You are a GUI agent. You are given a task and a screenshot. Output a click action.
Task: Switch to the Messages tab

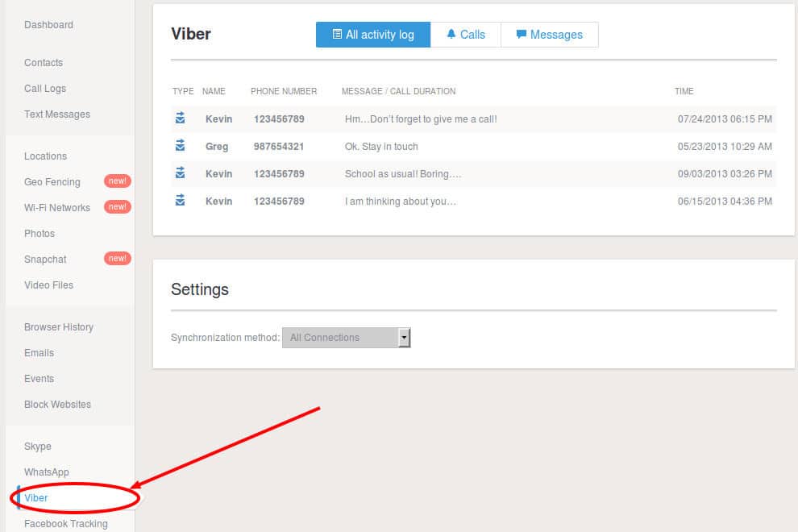[550, 35]
